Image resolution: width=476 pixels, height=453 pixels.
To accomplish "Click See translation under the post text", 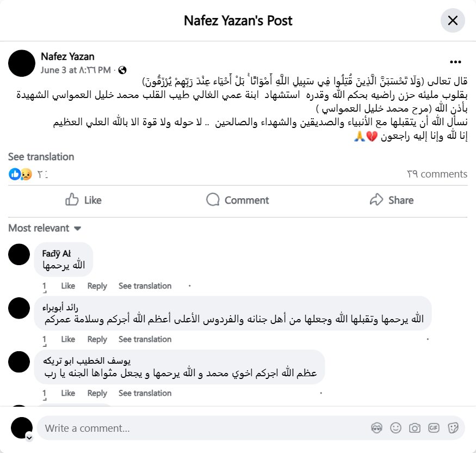I will 41,157.
